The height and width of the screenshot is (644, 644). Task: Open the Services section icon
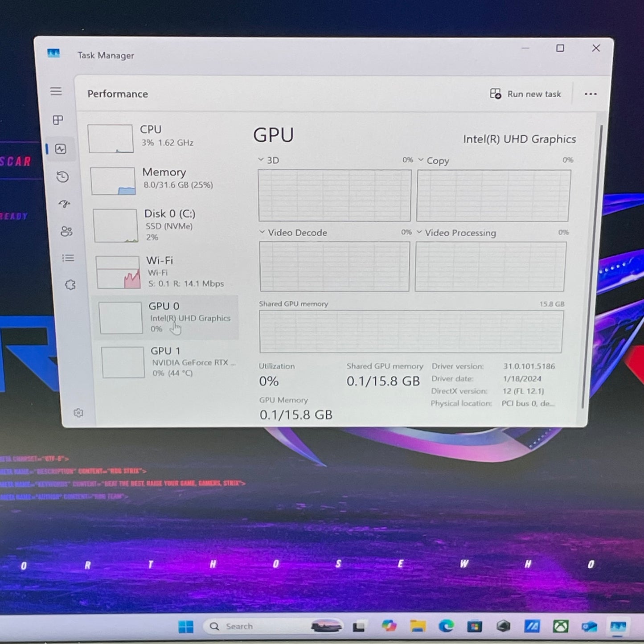(70, 285)
